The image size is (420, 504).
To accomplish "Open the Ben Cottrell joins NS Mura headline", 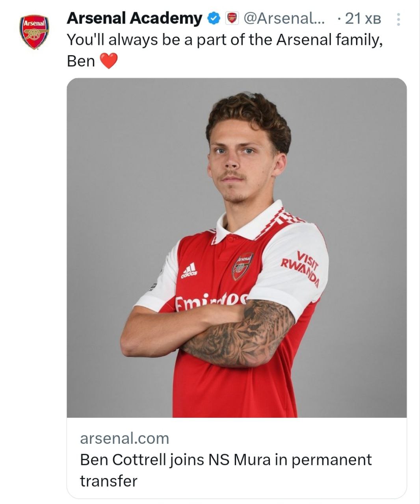I will point(226,460).
